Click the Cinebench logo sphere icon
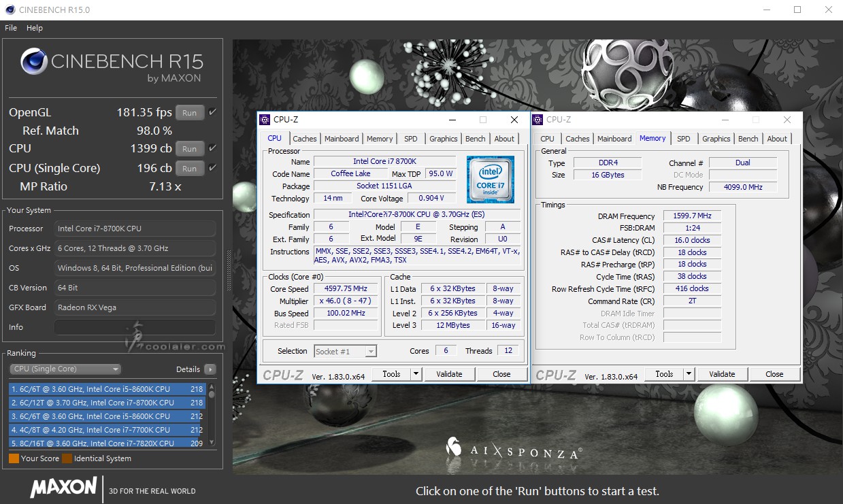The width and height of the screenshot is (843, 504). point(34,61)
